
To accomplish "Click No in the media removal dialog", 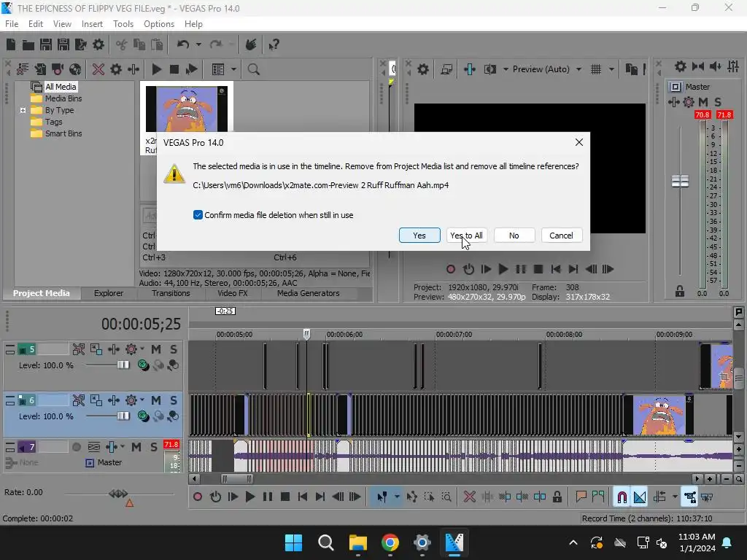I will point(514,236).
